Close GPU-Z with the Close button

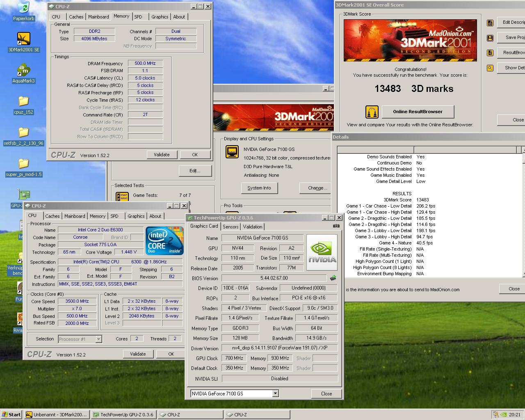click(326, 393)
